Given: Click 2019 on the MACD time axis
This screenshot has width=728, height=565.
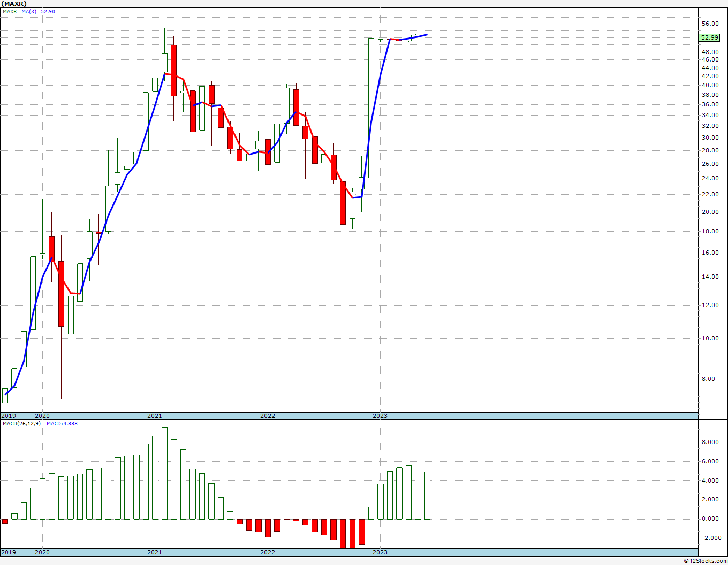Looking at the screenshot, I should coord(8,552).
